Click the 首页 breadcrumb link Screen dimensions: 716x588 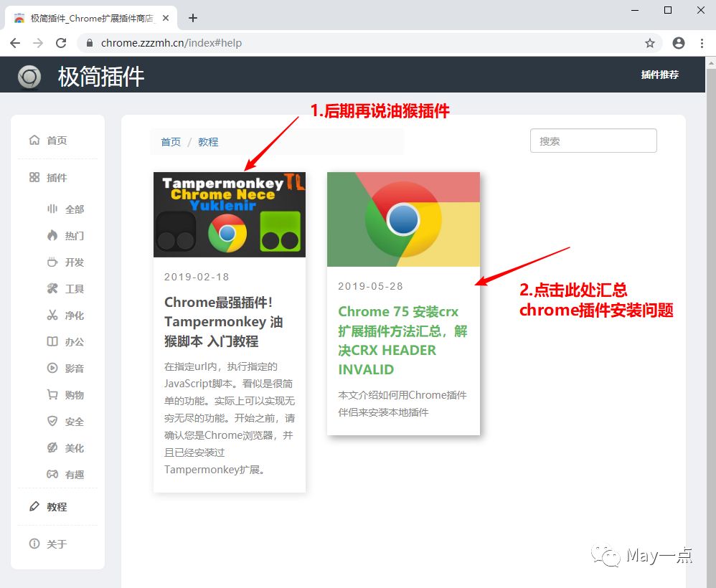point(171,142)
